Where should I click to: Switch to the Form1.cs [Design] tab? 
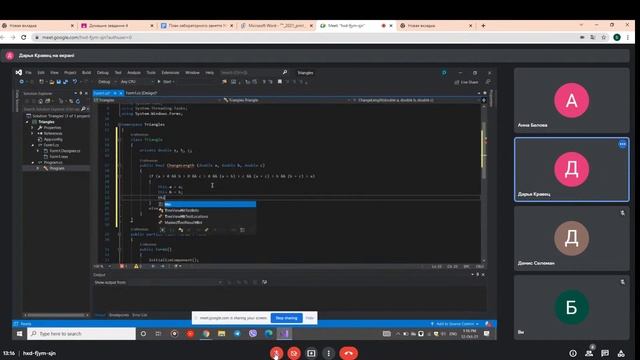141,93
